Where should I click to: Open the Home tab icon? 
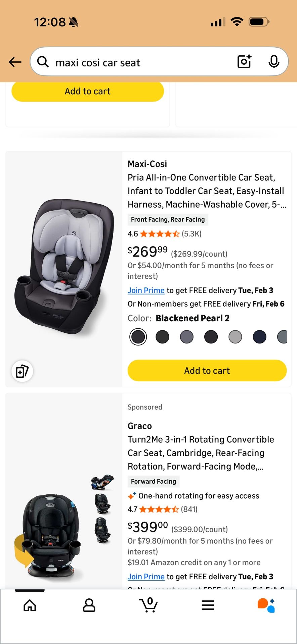coord(30,605)
